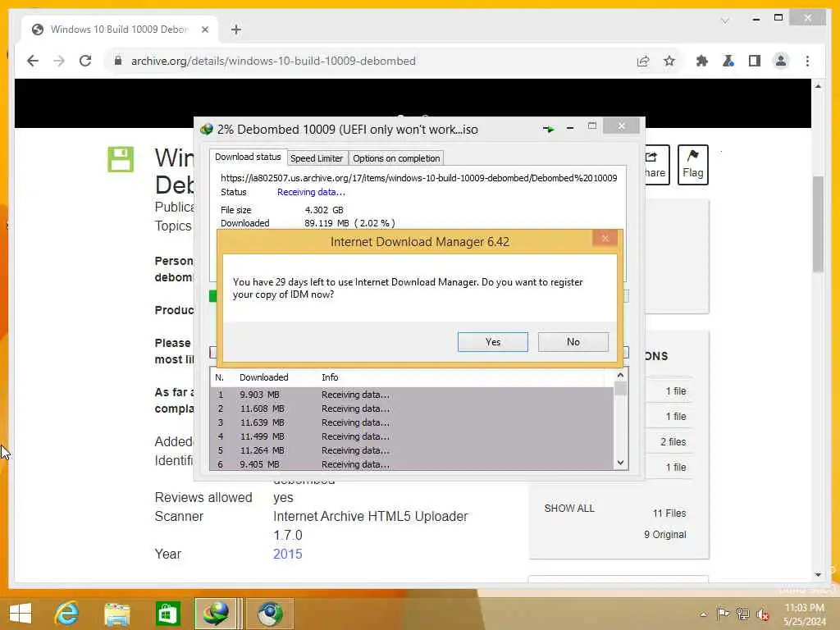Viewport: 840px width, 630px height.
Task: Click the Flag button on archive.org page
Action: tap(692, 164)
